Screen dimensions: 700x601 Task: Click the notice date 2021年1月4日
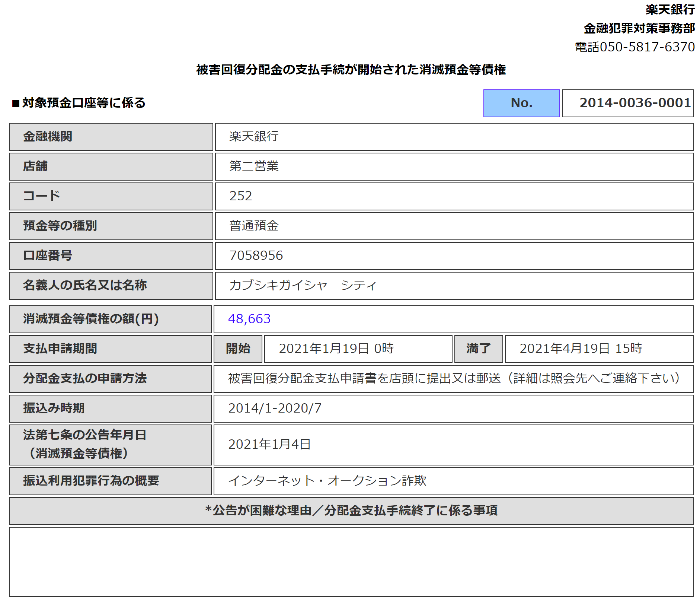click(269, 444)
